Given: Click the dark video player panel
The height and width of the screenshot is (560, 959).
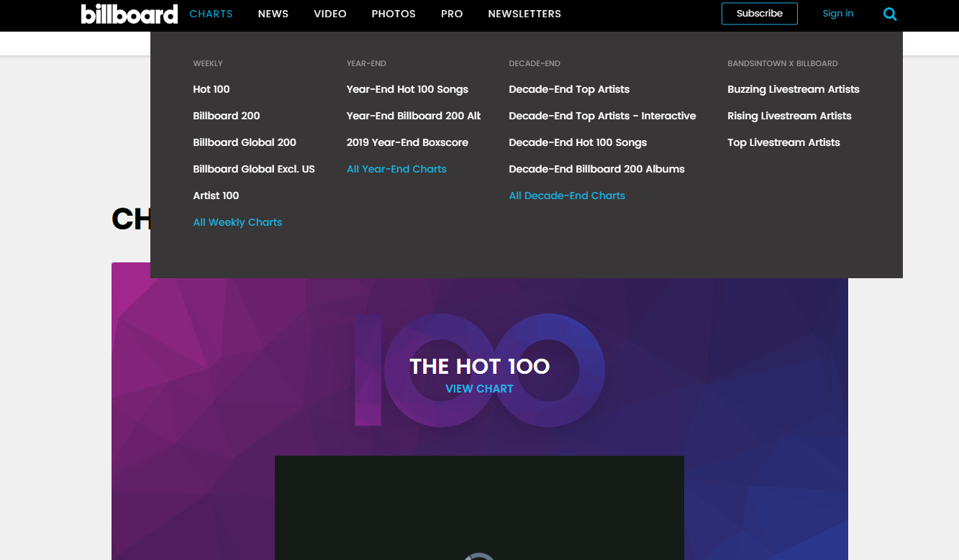Looking at the screenshot, I should (x=479, y=508).
